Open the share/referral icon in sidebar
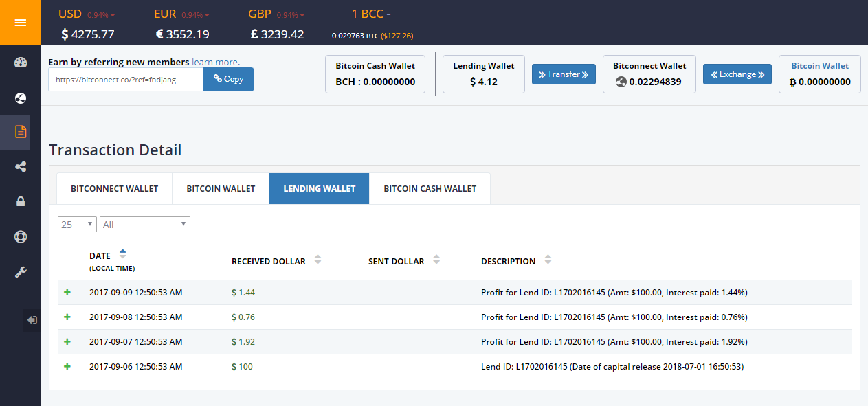The height and width of the screenshot is (406, 868). (21, 166)
